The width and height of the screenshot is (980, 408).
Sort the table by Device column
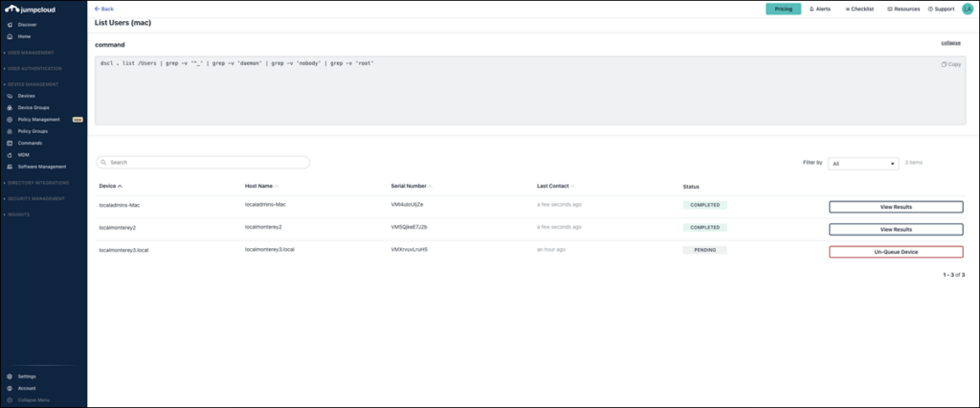(x=111, y=186)
